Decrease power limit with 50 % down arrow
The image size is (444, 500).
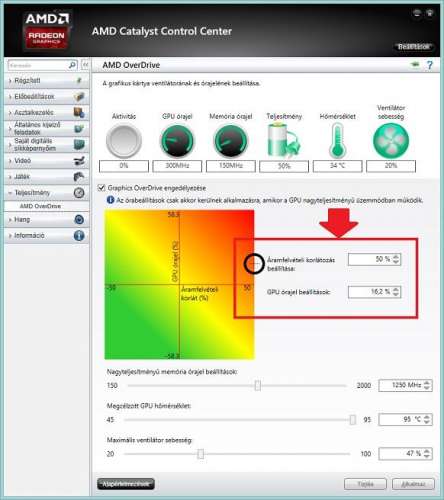[396, 262]
